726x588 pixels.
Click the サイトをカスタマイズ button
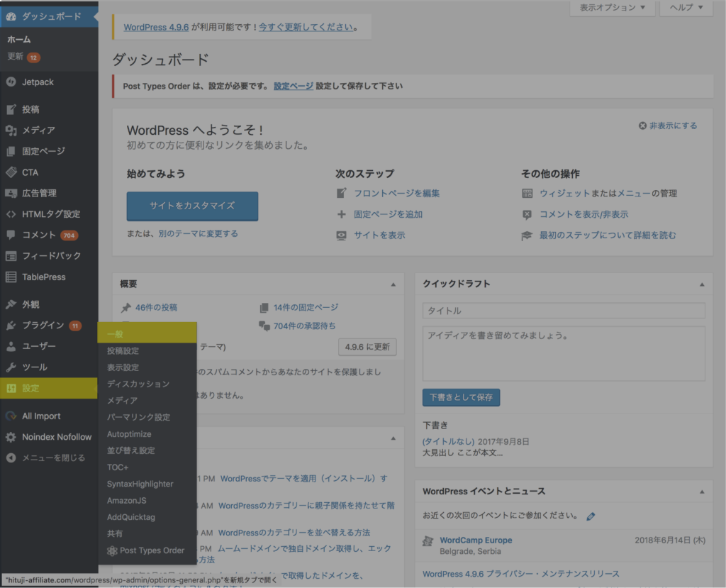click(x=192, y=206)
